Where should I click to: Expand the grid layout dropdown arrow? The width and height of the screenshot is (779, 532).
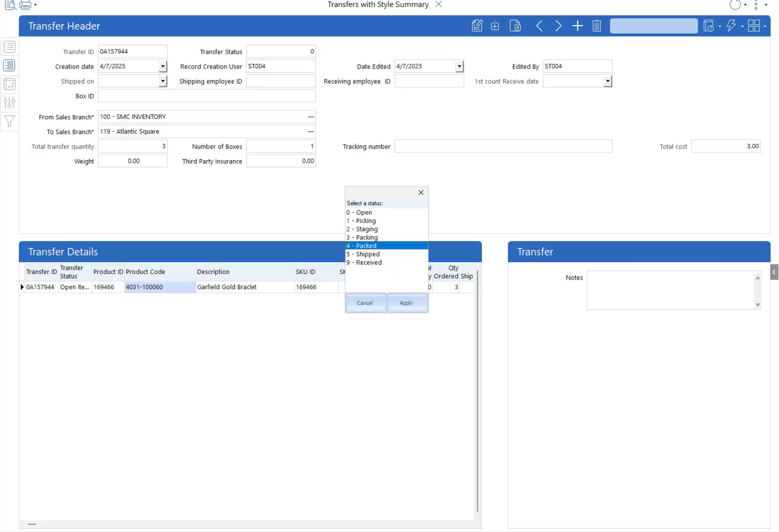click(765, 27)
